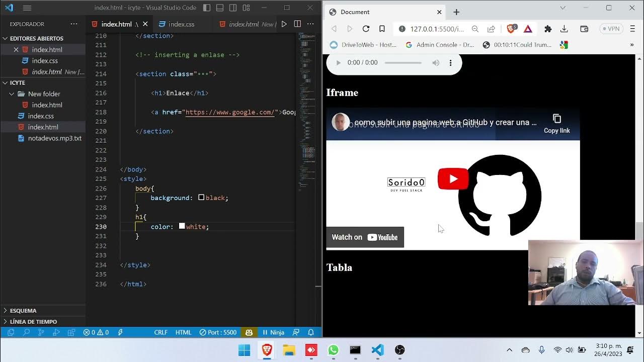Reload the browser page

(x=366, y=29)
